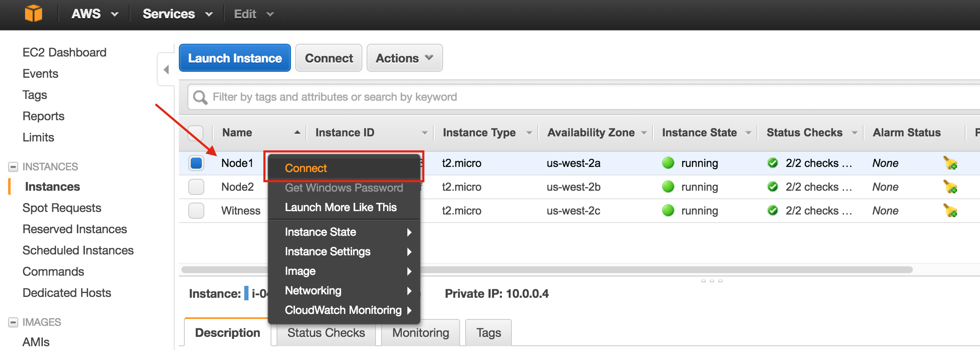Switch to the Tags tab
This screenshot has width=980, height=350.
(x=489, y=333)
